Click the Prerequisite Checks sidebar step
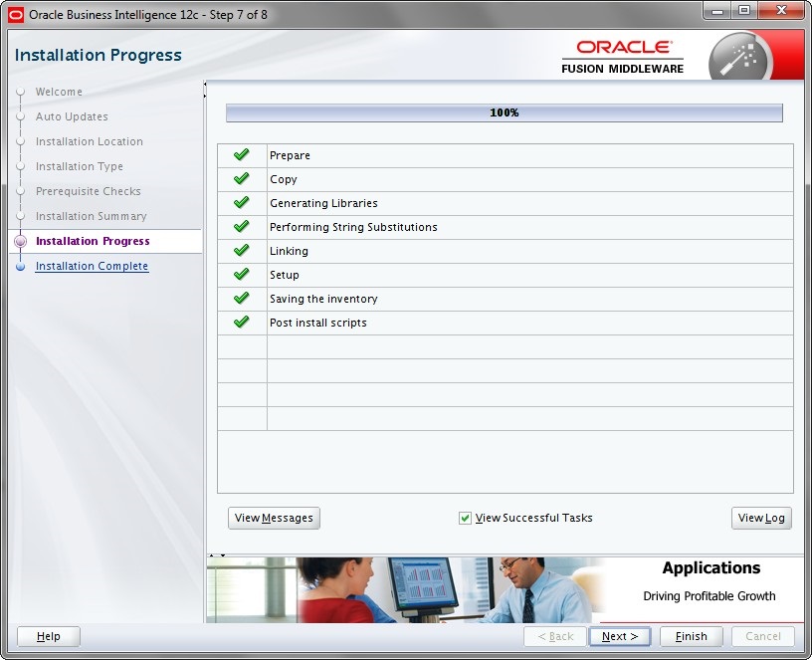 coord(88,191)
